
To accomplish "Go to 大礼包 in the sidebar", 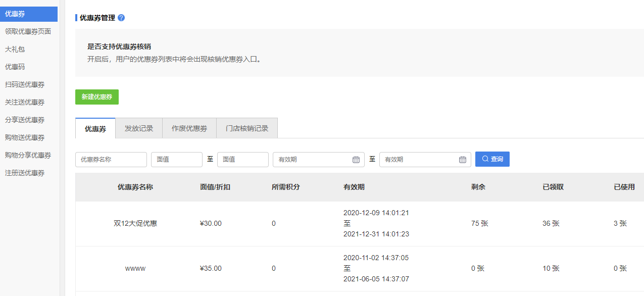I will pos(15,49).
